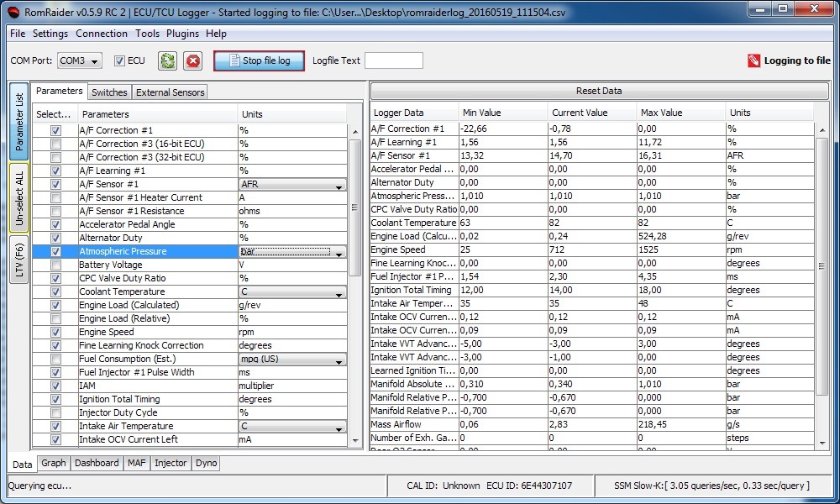This screenshot has height=504, width=840.
Task: Click the Logger Data table vertical scrollbar
Action: pyautogui.click(x=822, y=286)
